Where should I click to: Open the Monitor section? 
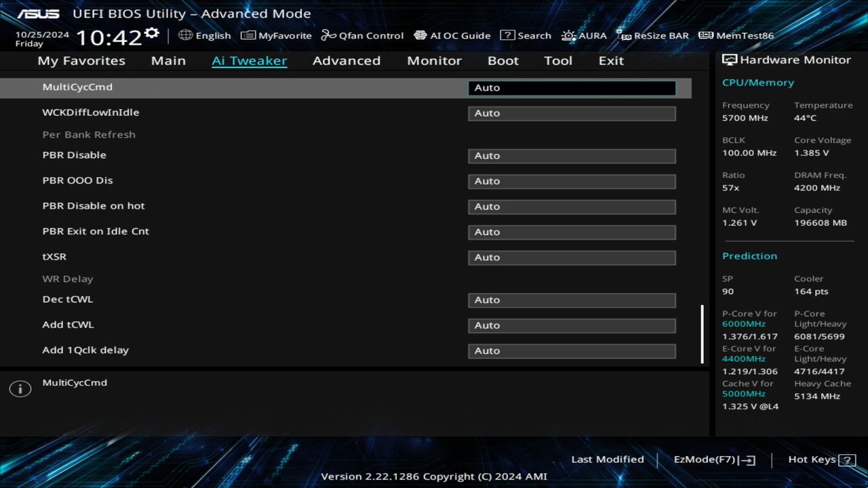[x=434, y=60]
